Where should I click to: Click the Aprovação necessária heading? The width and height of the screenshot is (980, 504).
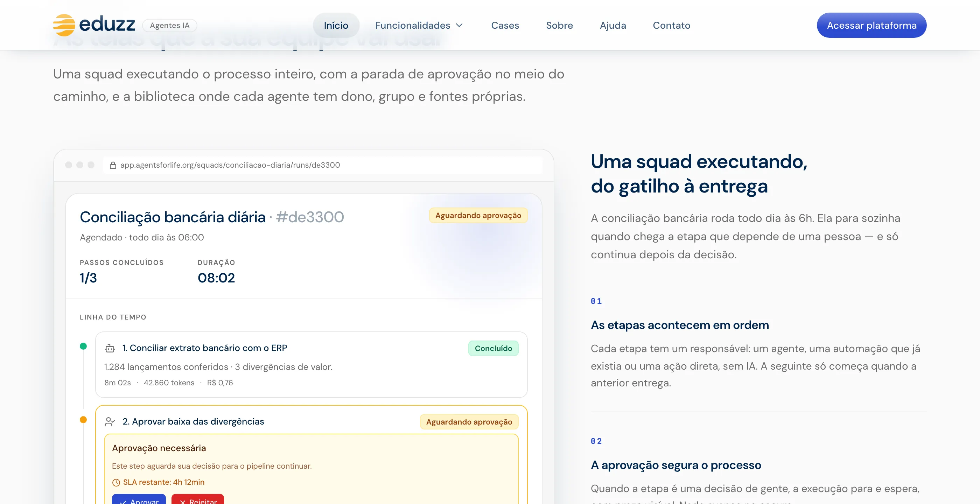coord(159,448)
